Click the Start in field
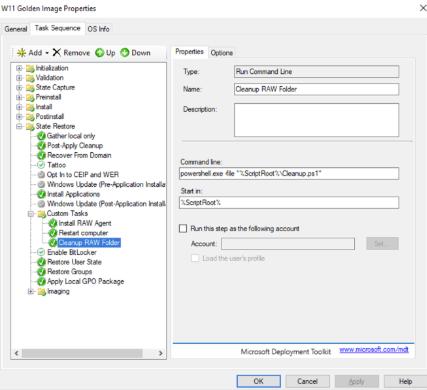The width and height of the screenshot is (427, 390). (x=289, y=203)
